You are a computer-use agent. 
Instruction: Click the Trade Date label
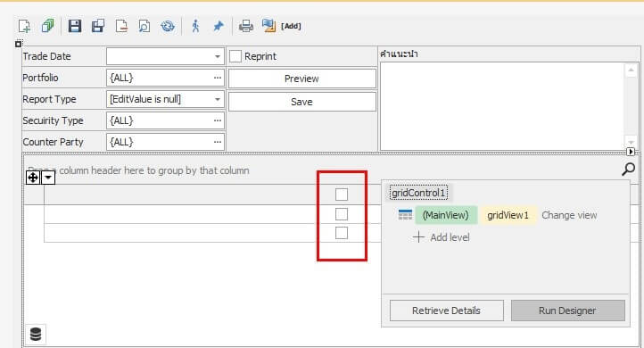pyautogui.click(x=46, y=56)
